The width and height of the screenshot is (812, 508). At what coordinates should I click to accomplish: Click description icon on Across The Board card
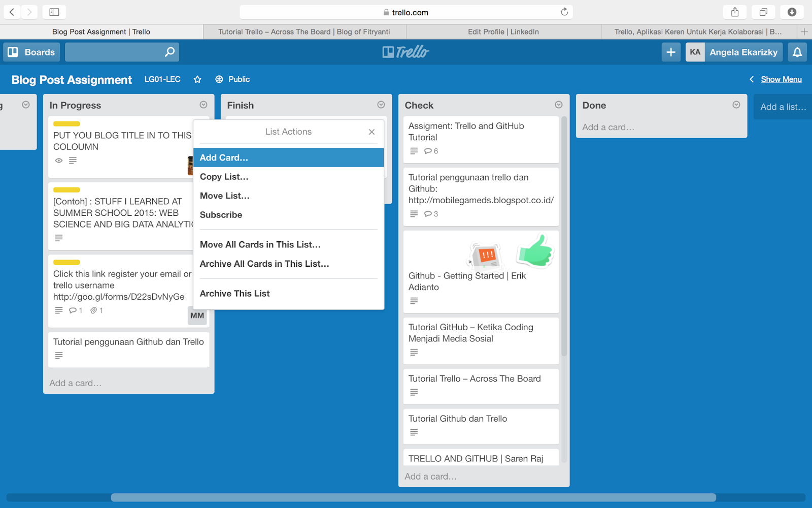pos(414,392)
